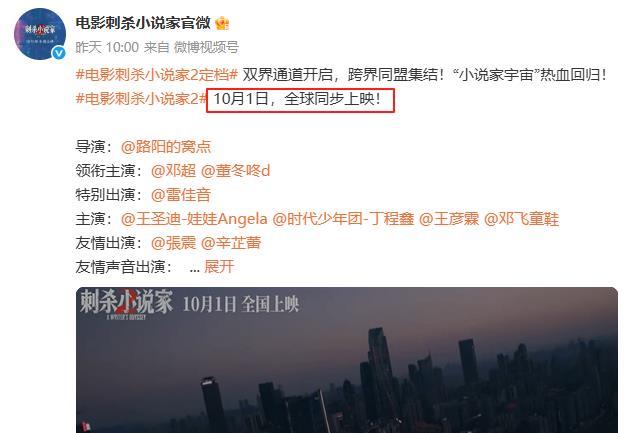This screenshot has width=634, height=433.
Task: Open the @辛芷蕾 mention
Action: [231, 243]
